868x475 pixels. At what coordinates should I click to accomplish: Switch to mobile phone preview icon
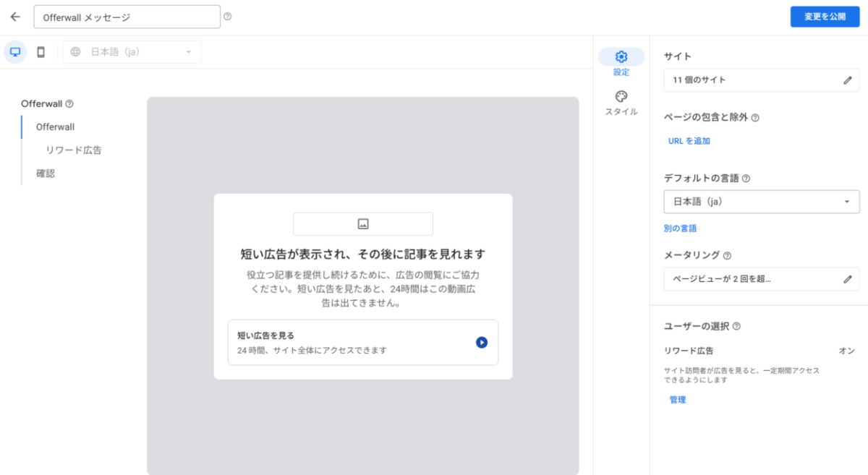click(x=41, y=52)
